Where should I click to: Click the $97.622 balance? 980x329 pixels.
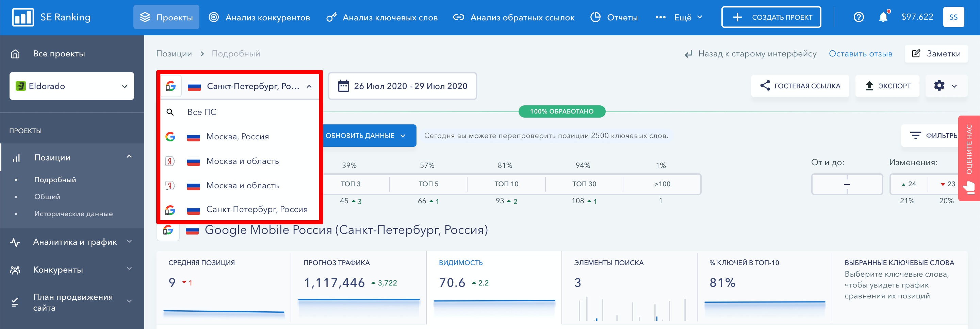coord(917,17)
